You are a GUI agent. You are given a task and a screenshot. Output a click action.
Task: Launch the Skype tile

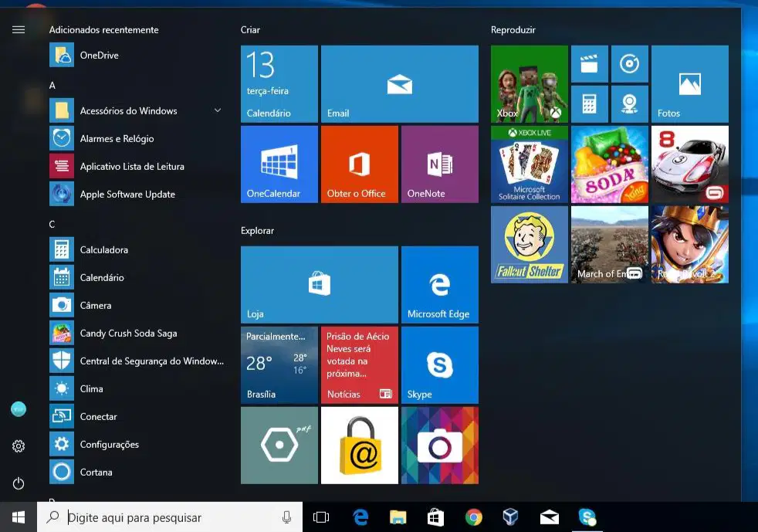(440, 365)
